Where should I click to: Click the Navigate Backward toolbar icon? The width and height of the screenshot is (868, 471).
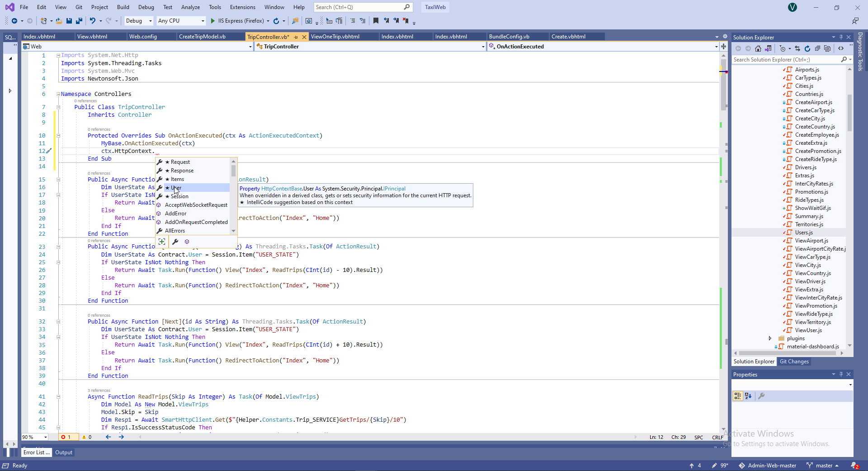click(x=14, y=21)
